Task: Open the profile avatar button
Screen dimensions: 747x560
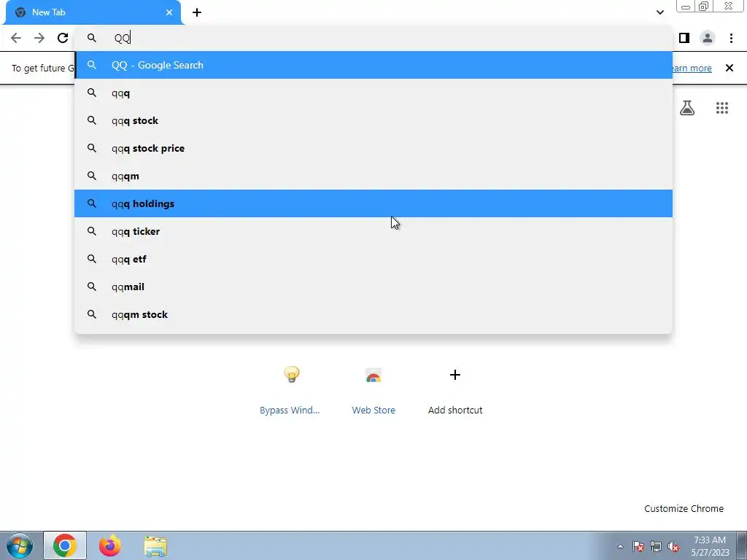Action: coord(708,38)
